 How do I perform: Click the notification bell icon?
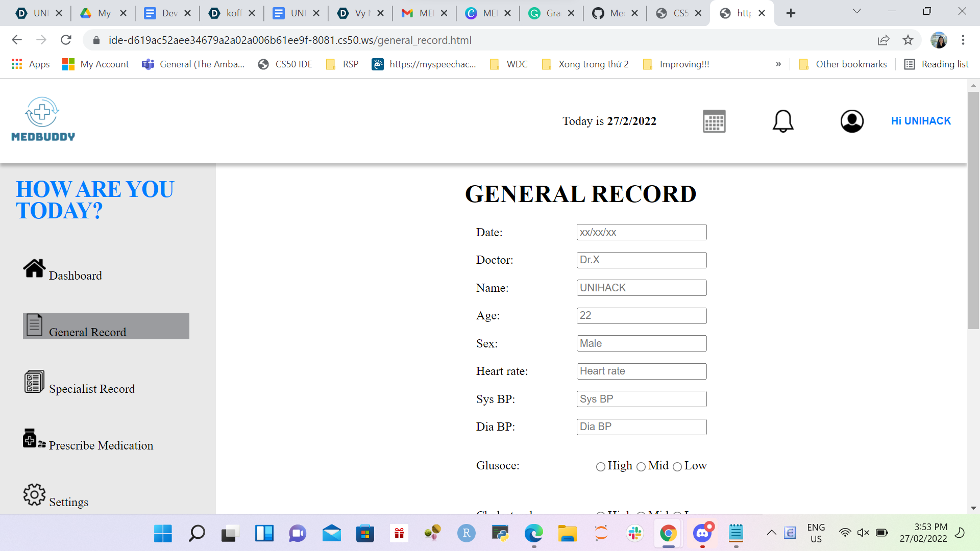(782, 121)
